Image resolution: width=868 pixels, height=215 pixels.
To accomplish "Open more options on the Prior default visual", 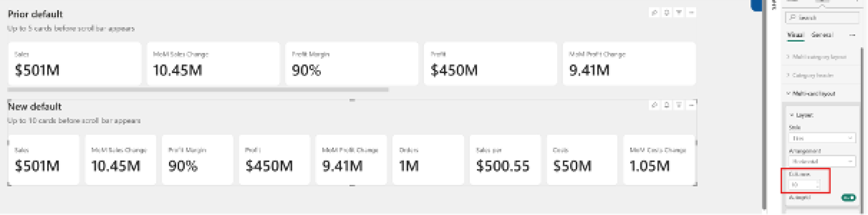I will tap(691, 13).
